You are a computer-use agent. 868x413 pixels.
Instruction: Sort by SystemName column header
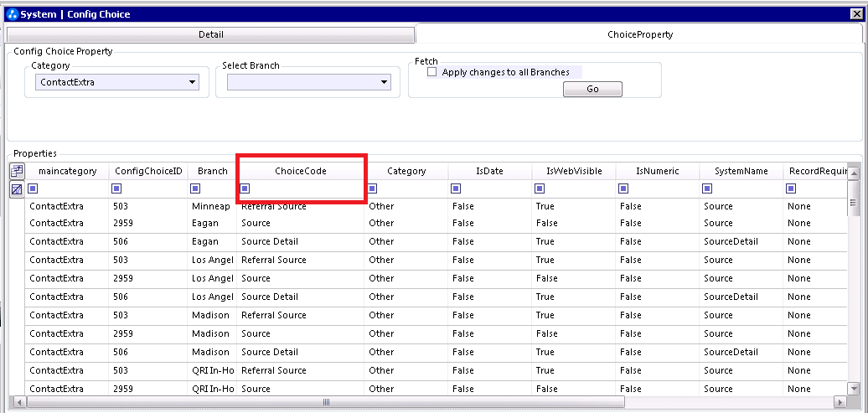741,171
